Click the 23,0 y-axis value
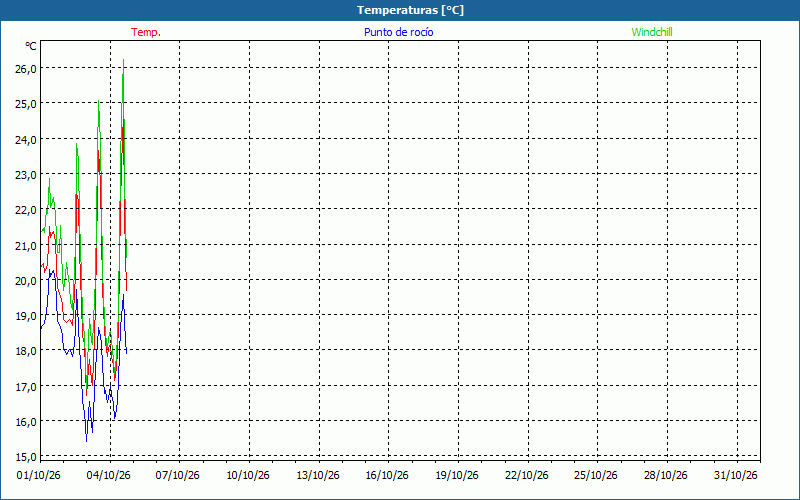Screen dimensions: 800x500 26,175
